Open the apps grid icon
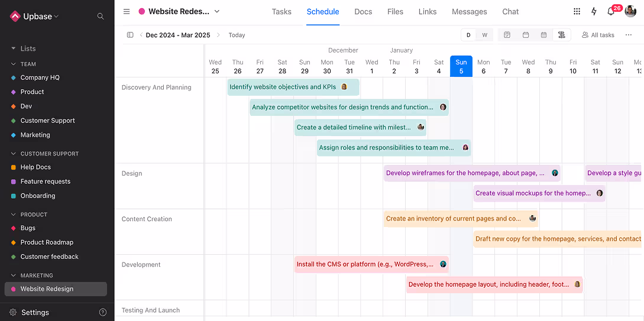 click(x=577, y=11)
